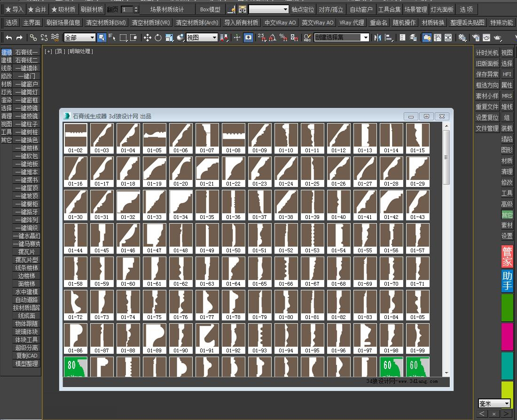The image size is (517, 420).
Task: Click the 清空材质球(VR) button
Action: coord(151,23)
